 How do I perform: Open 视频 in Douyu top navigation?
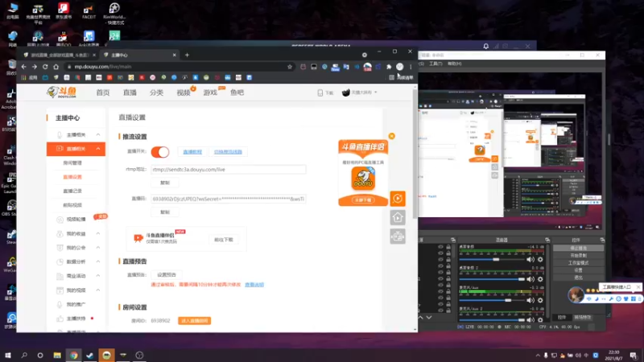tap(184, 93)
